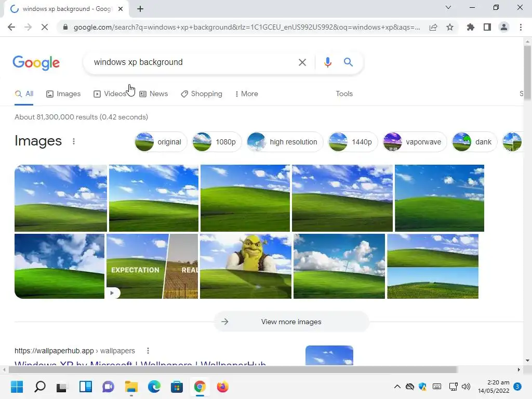Open Microsoft Store from taskbar

pyautogui.click(x=177, y=387)
